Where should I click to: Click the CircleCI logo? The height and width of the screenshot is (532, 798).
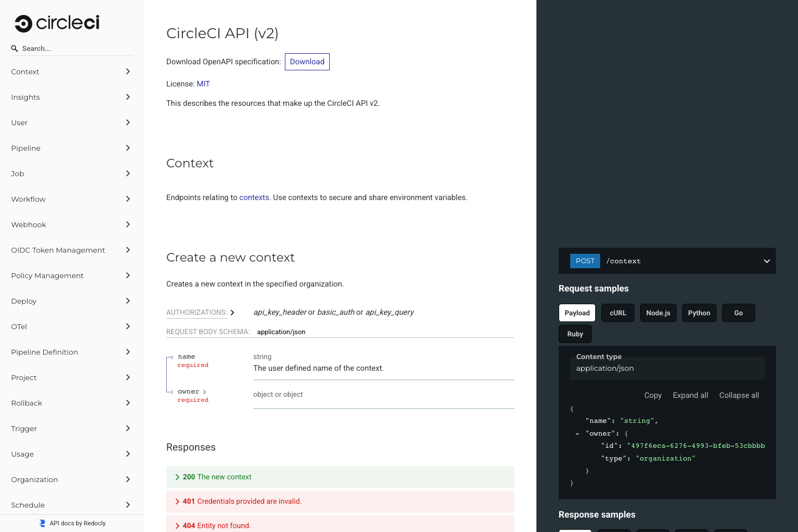pos(56,23)
